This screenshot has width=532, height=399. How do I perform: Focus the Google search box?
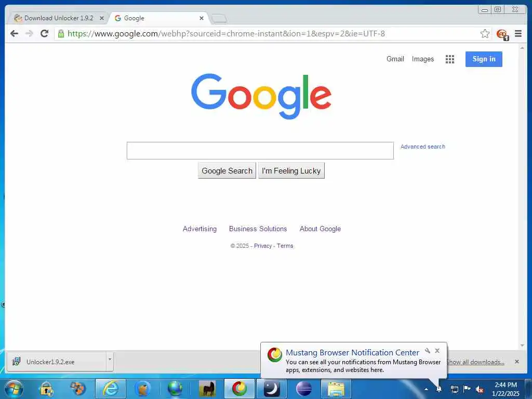click(x=260, y=151)
